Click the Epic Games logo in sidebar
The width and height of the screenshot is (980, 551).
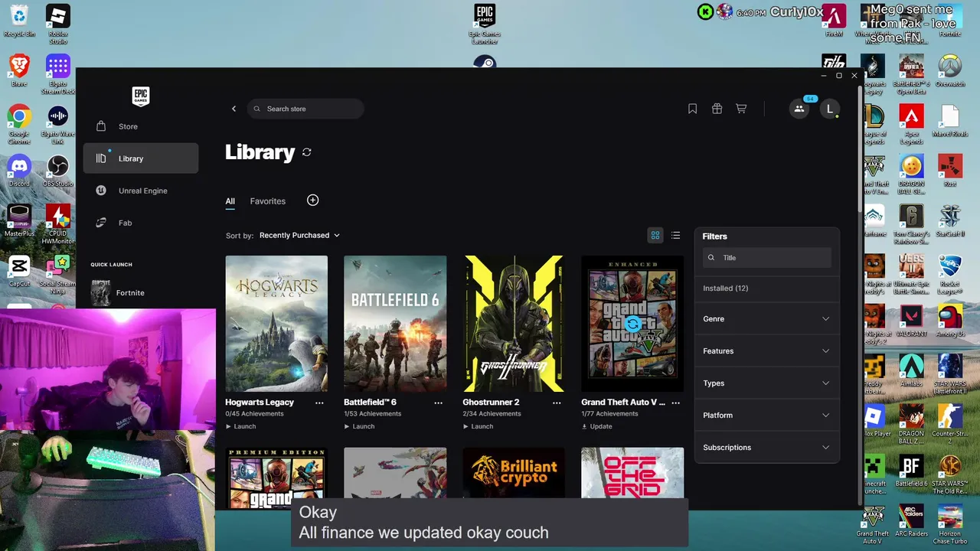(x=141, y=96)
